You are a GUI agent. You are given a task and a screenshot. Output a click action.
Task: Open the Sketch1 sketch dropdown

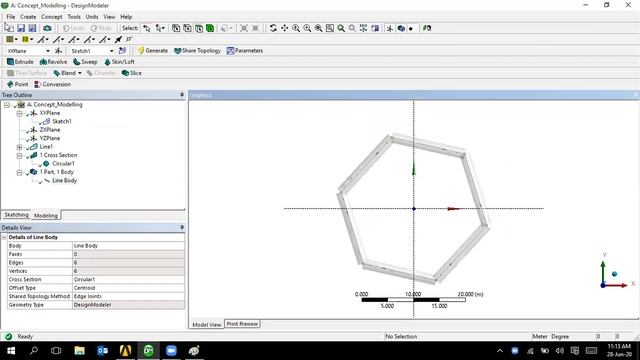point(111,51)
